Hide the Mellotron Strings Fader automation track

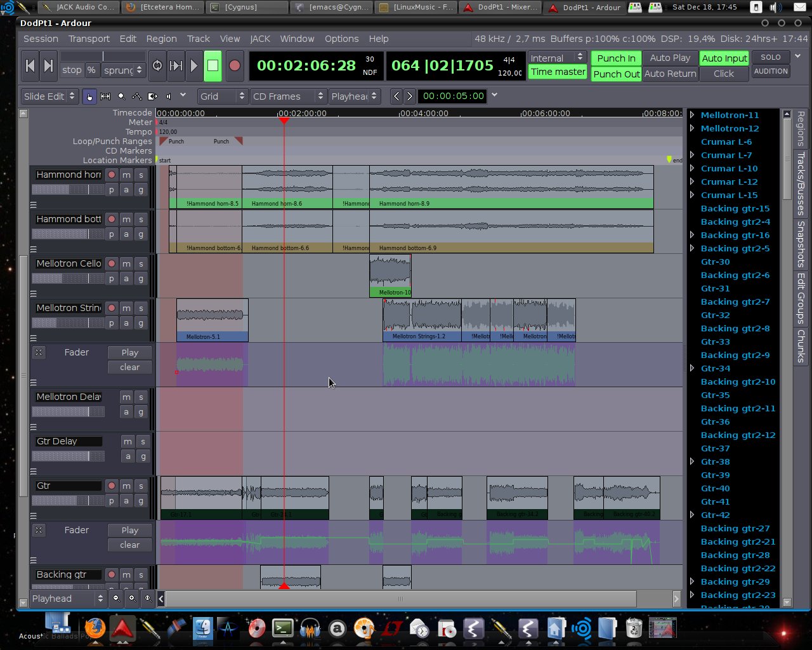point(39,352)
